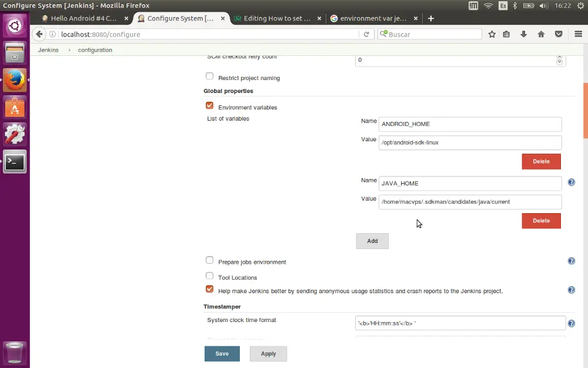Click Firefox icon in dock
588x368 pixels.
(x=15, y=80)
